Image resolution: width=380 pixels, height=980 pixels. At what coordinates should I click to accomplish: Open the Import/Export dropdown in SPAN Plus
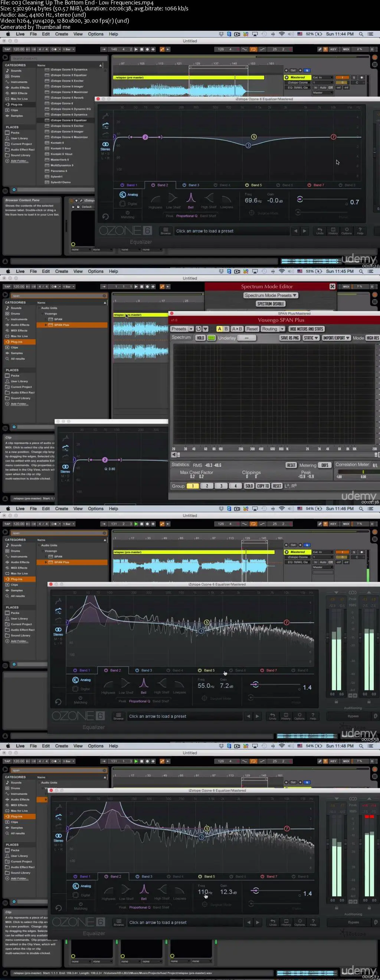coord(336,338)
